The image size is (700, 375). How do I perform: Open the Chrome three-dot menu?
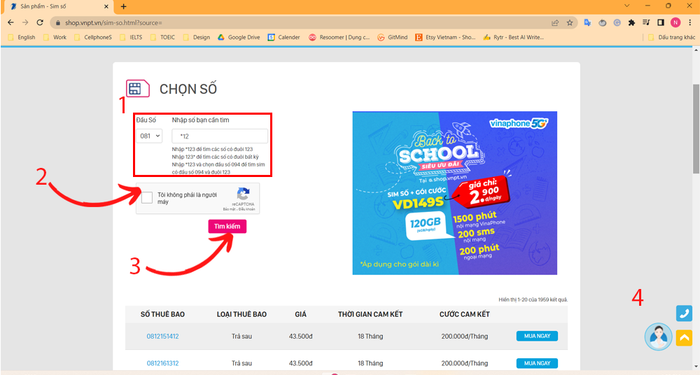pos(690,22)
